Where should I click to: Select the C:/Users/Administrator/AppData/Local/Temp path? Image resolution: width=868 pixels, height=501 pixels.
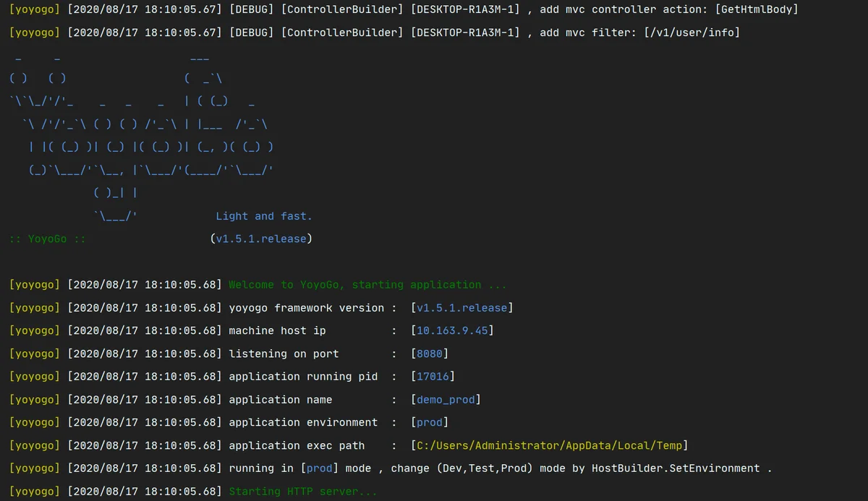click(549, 445)
